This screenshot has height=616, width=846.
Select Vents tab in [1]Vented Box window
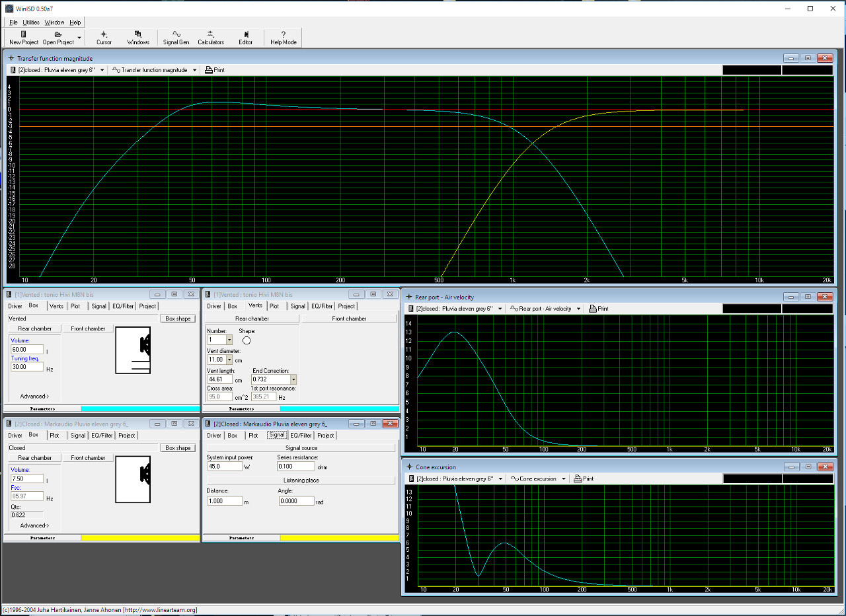(x=57, y=306)
